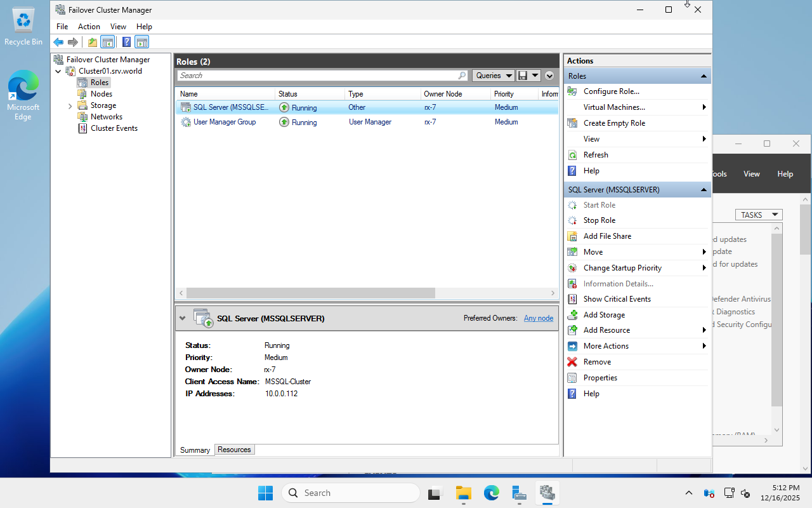
Task: Collapse the Roles section in Actions pane
Action: pyautogui.click(x=703, y=76)
